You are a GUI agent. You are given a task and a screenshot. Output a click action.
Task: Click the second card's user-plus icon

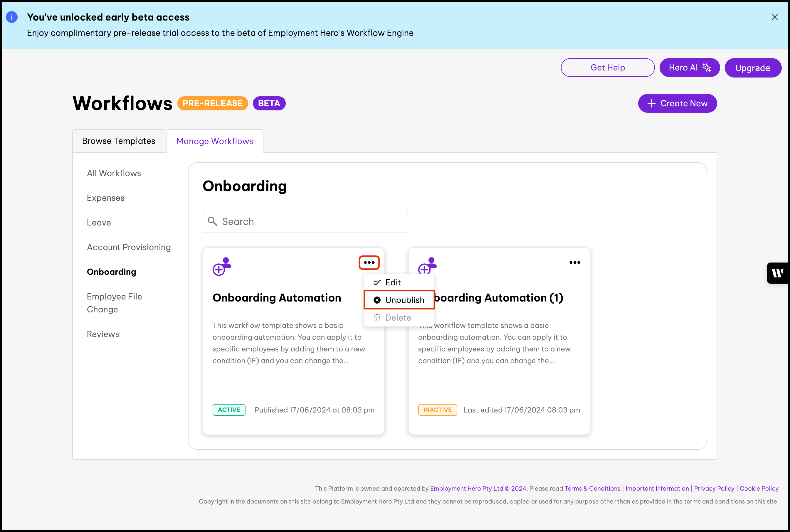(427, 265)
